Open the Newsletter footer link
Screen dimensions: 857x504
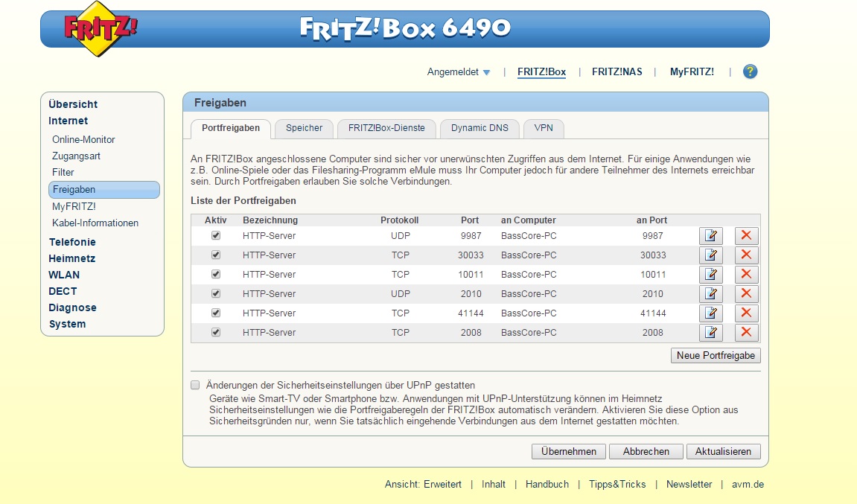pyautogui.click(x=689, y=485)
